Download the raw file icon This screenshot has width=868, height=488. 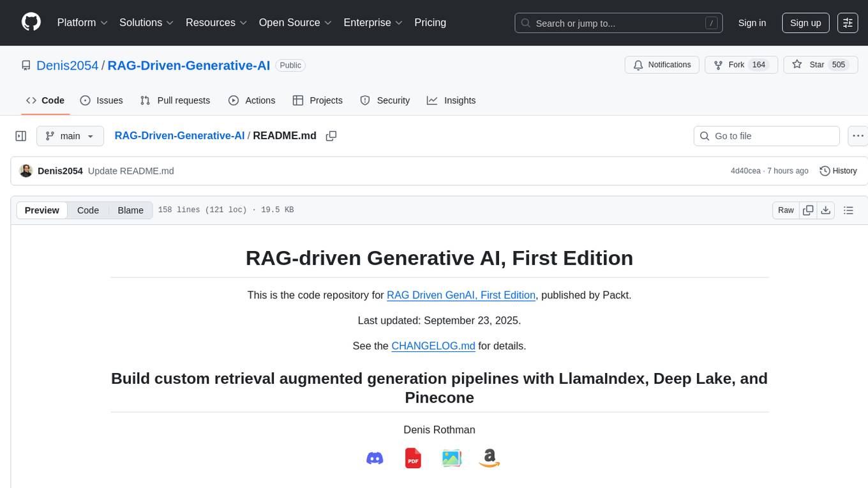(x=825, y=210)
